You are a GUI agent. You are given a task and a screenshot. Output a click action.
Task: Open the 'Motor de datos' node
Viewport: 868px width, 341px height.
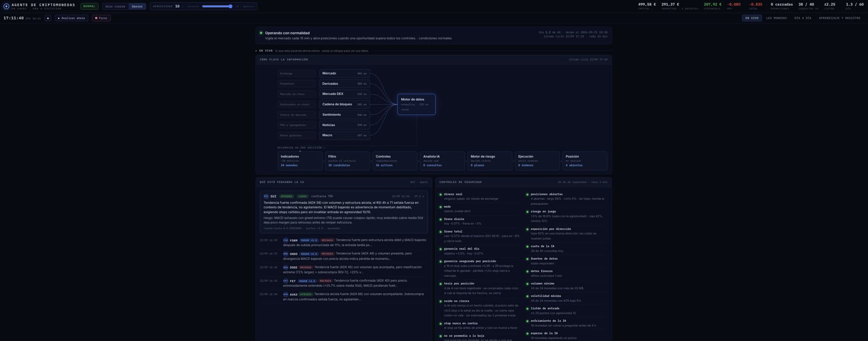(417, 104)
